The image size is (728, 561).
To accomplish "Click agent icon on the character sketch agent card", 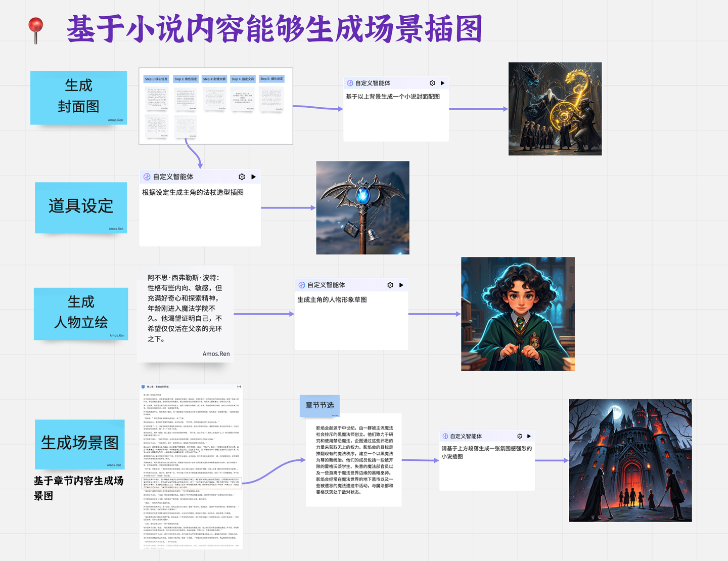I will 302,285.
